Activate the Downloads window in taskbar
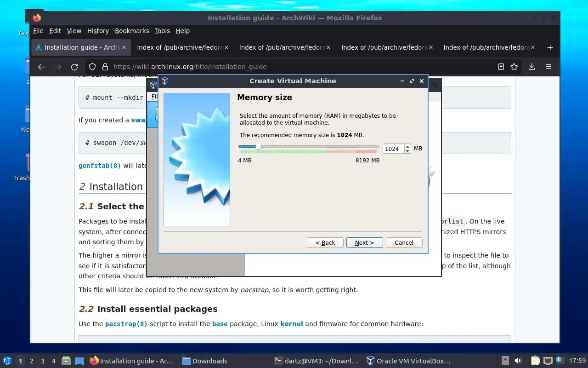This screenshot has height=368, width=588. 204,361
